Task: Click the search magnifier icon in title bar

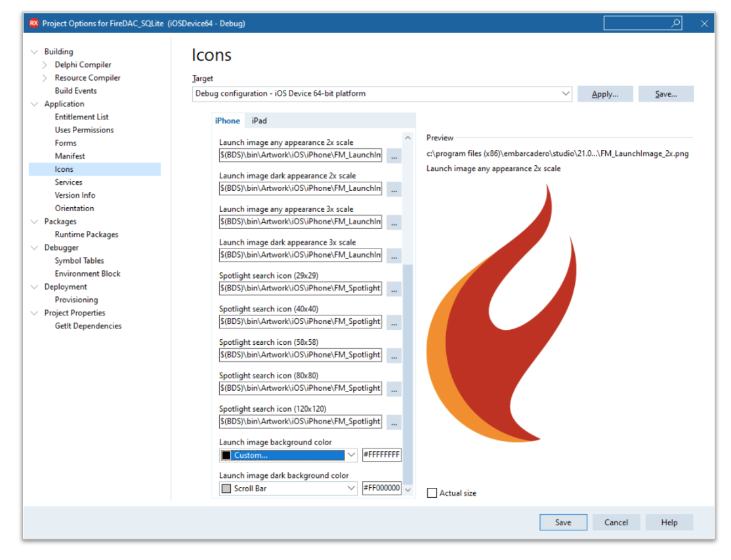Action: [x=675, y=23]
